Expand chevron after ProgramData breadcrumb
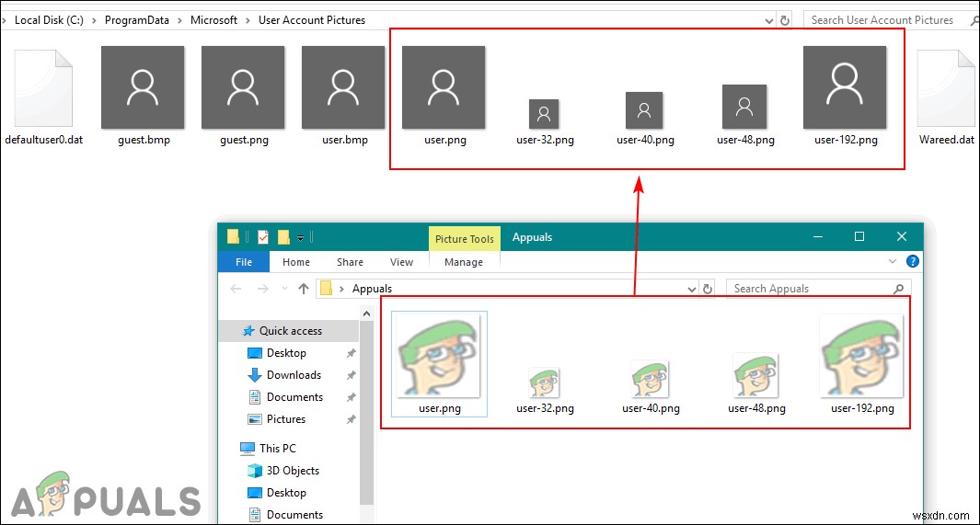Viewport: 980px width, 525px height. pyautogui.click(x=179, y=20)
